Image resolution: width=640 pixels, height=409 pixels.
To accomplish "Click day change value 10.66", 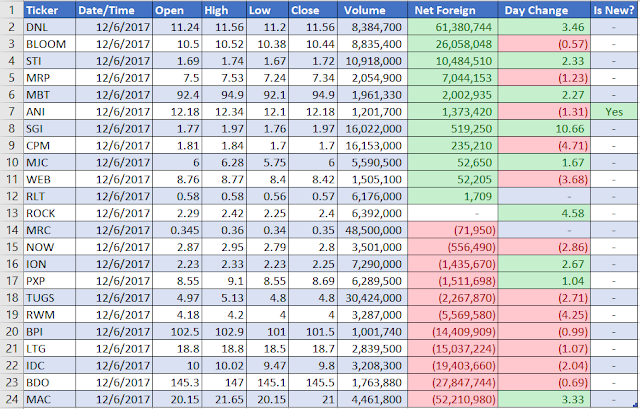I will click(544, 129).
